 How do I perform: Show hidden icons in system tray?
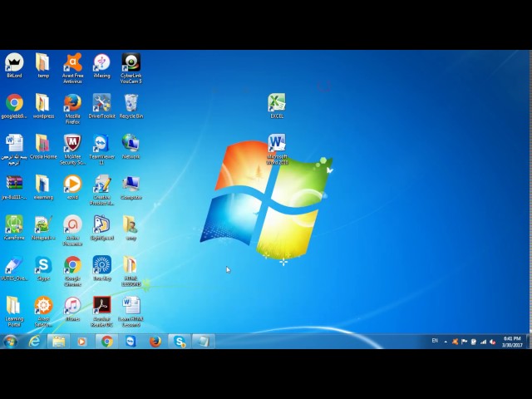click(x=446, y=341)
